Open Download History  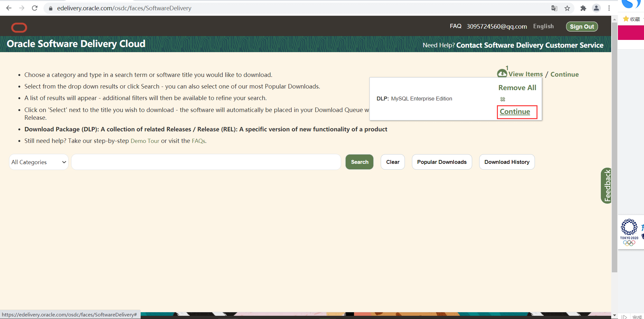(507, 162)
